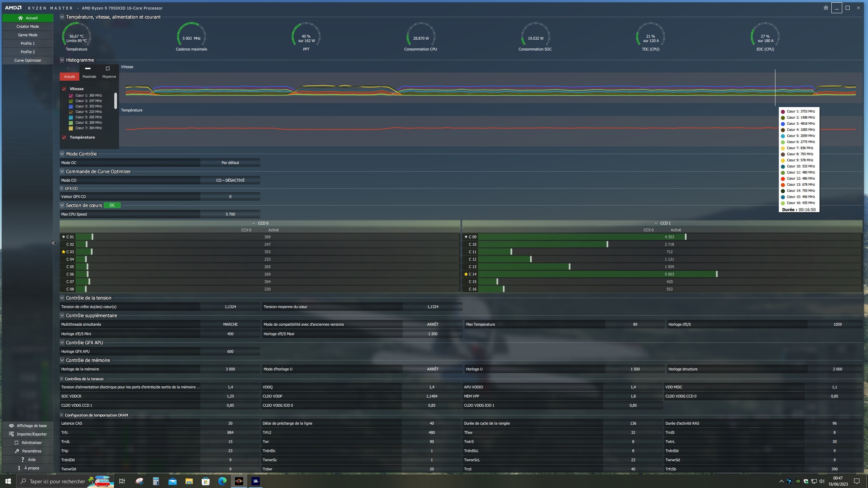868x488 pixels.
Task: Uncheck Cœur 3 in histogram legend
Action: (71, 106)
